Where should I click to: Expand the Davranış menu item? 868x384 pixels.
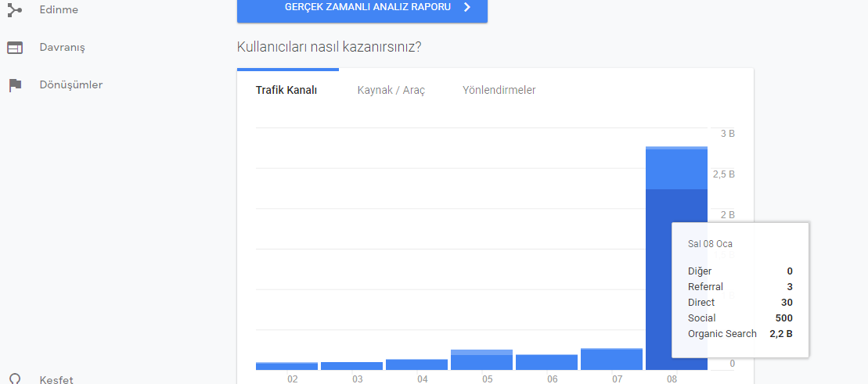(x=62, y=48)
